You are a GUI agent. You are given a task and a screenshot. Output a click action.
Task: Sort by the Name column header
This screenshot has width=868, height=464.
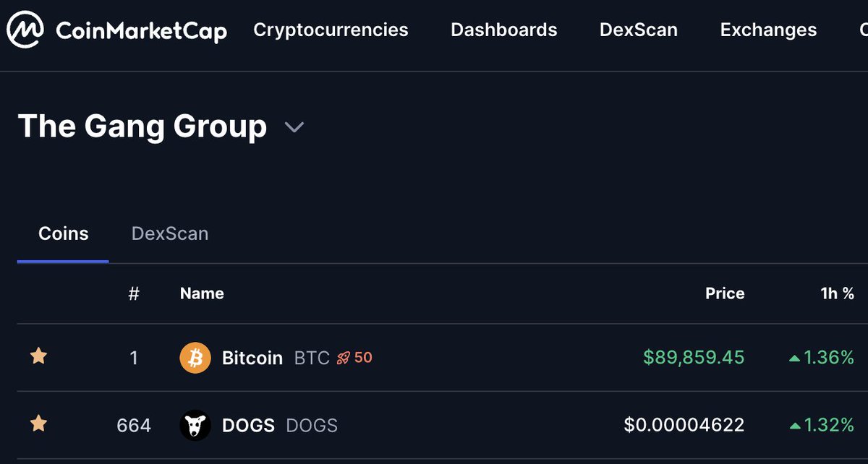202,293
